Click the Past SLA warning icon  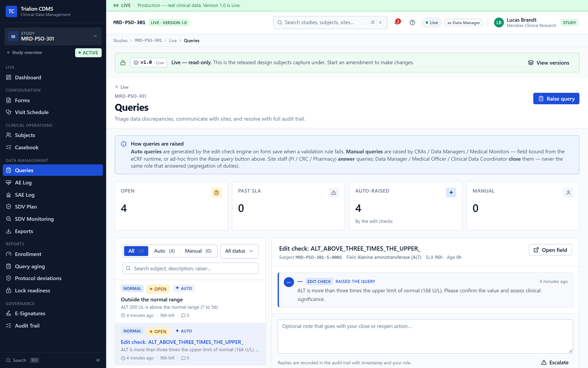334,193
